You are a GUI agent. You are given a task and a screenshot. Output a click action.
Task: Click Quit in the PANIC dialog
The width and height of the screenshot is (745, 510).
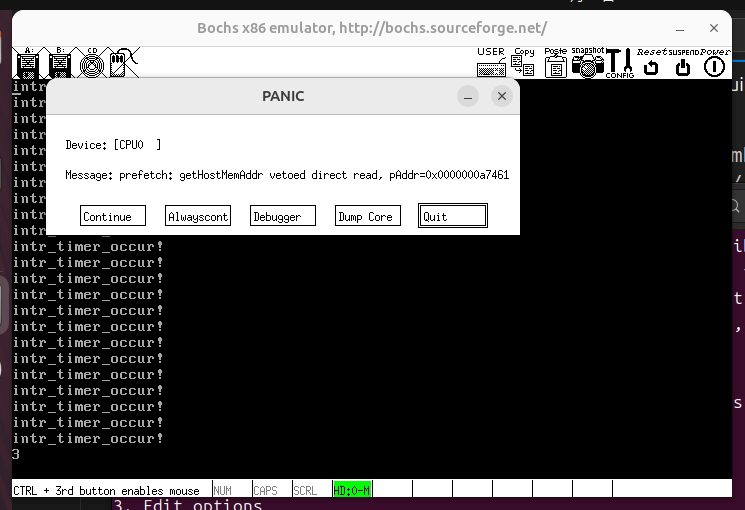click(x=453, y=216)
